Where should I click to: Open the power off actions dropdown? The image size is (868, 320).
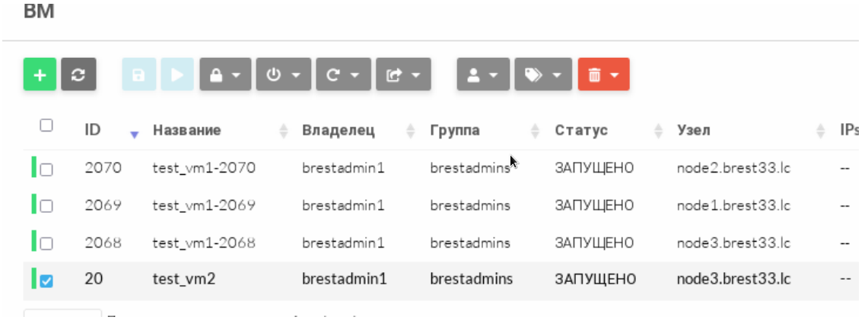(x=284, y=74)
